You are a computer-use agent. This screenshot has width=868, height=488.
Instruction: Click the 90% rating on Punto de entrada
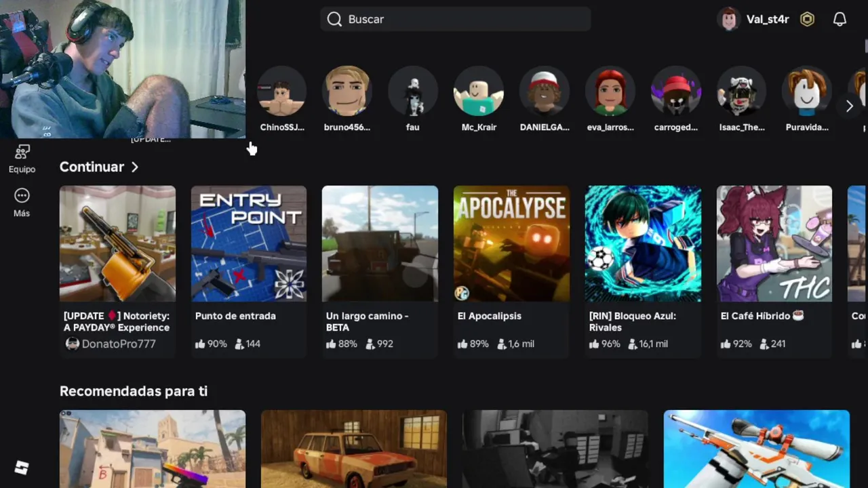pos(211,344)
